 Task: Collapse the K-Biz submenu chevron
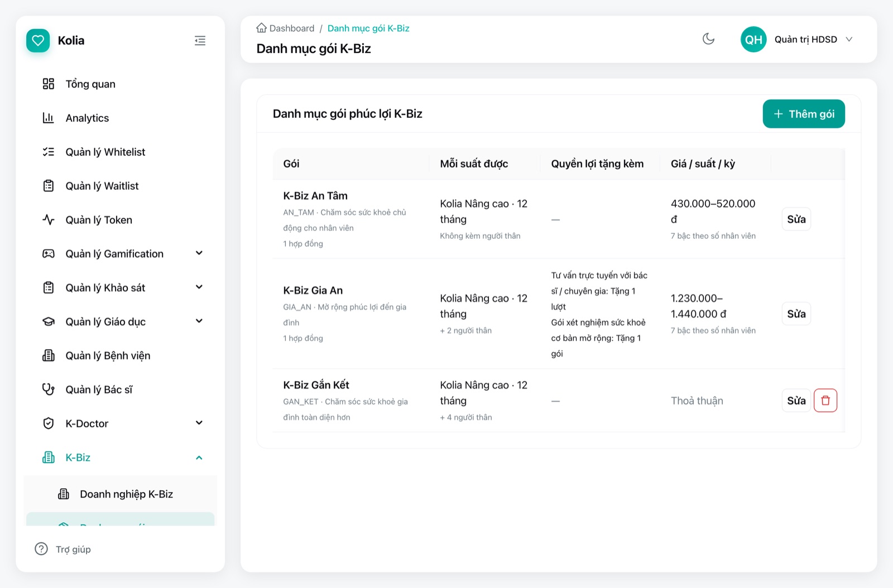pos(199,457)
